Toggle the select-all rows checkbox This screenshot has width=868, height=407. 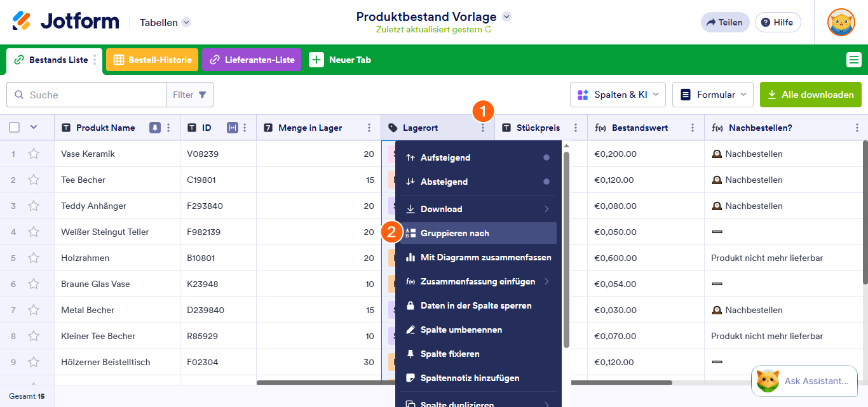[x=14, y=127]
